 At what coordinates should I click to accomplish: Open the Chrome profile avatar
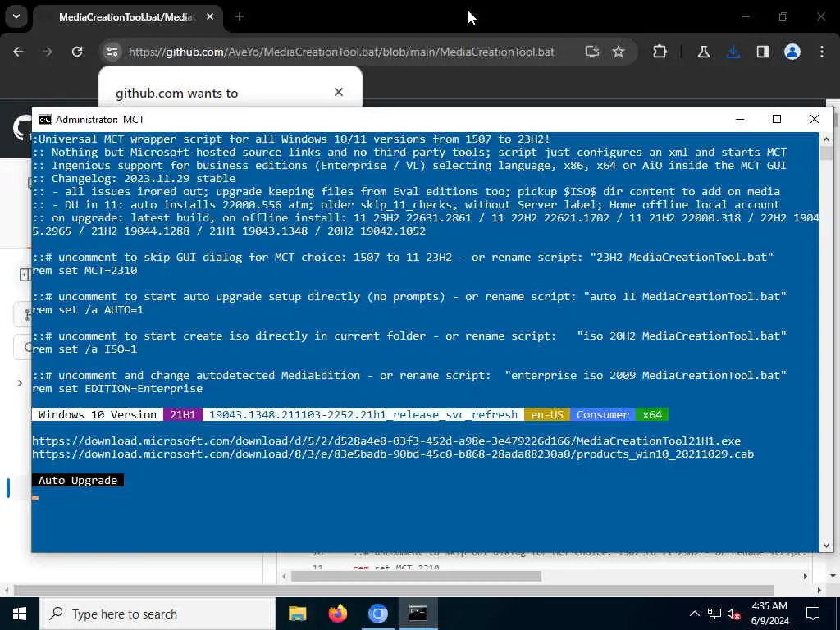(792, 52)
